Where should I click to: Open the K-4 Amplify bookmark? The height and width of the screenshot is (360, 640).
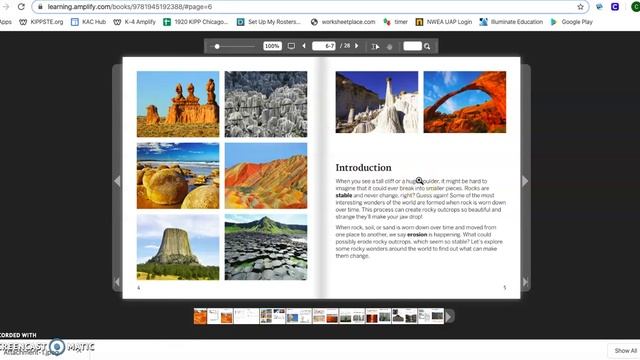click(x=134, y=22)
